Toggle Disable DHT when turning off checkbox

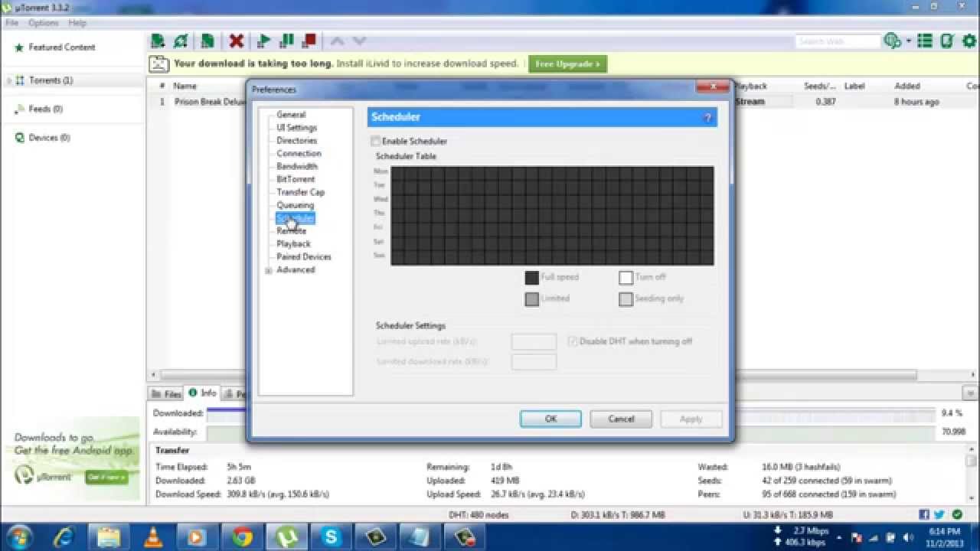point(573,341)
